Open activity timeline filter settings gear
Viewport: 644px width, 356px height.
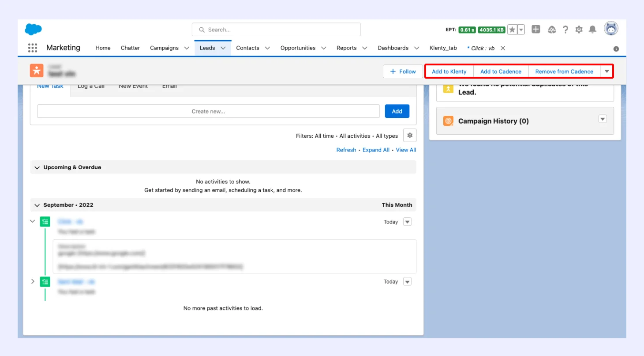pos(410,136)
